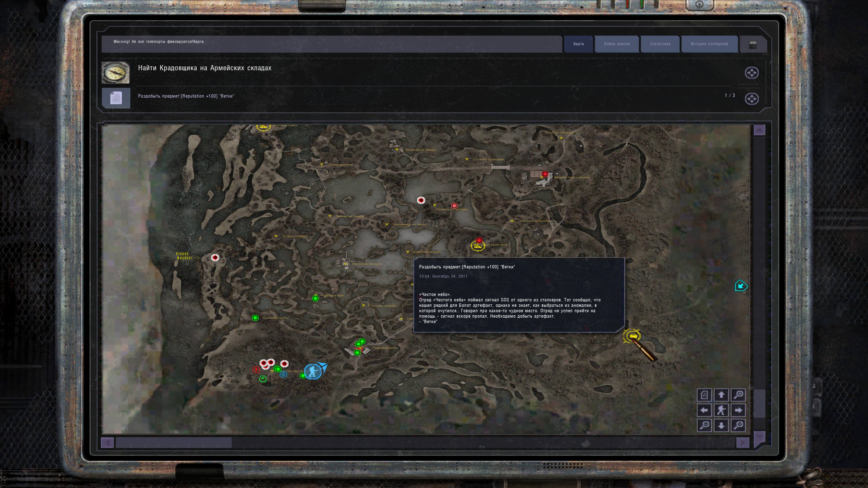Pan map left with arrow button
Viewport: 868px width, 488px height.
[x=704, y=410]
